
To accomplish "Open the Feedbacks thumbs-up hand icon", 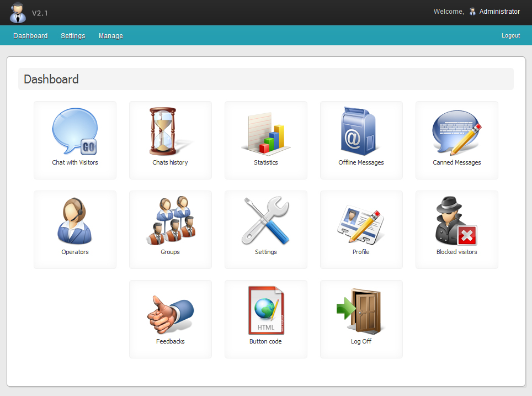I will coord(171,314).
